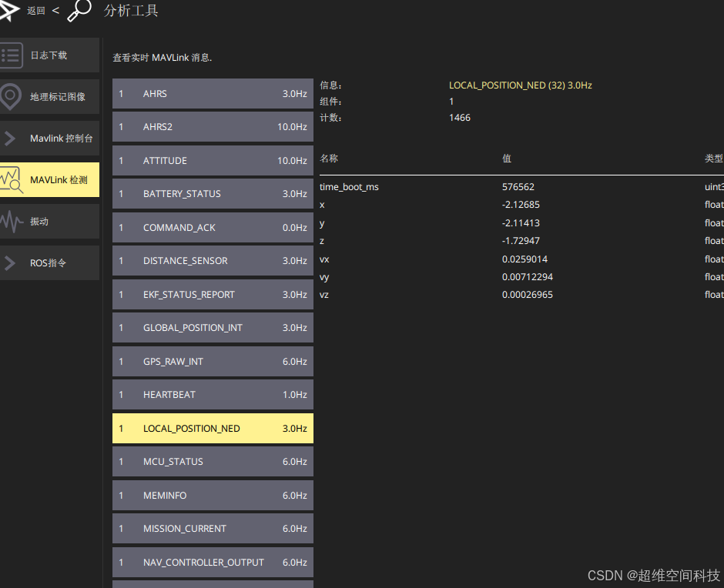Image resolution: width=724 pixels, height=588 pixels.
Task: Click the x value -2.12685
Action: click(521, 205)
